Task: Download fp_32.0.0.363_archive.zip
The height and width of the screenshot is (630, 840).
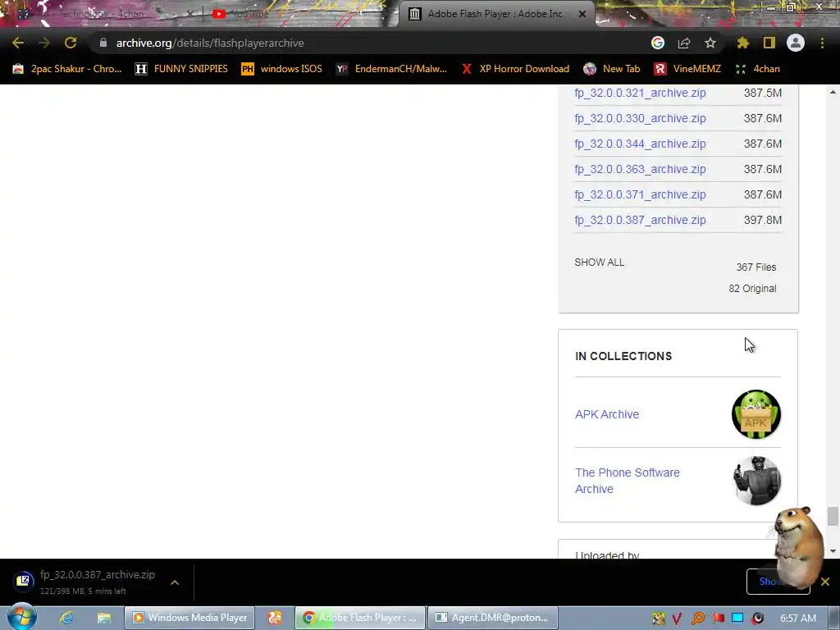Action: 640,169
